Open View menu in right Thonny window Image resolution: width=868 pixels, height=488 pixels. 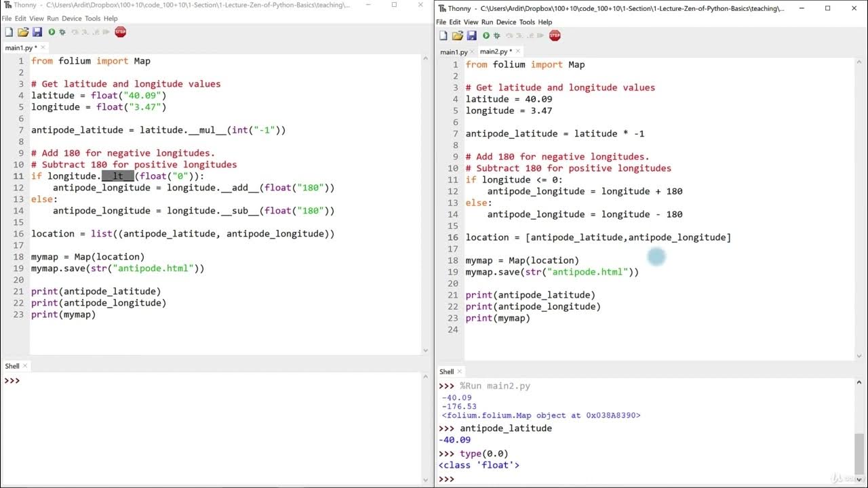pos(471,22)
